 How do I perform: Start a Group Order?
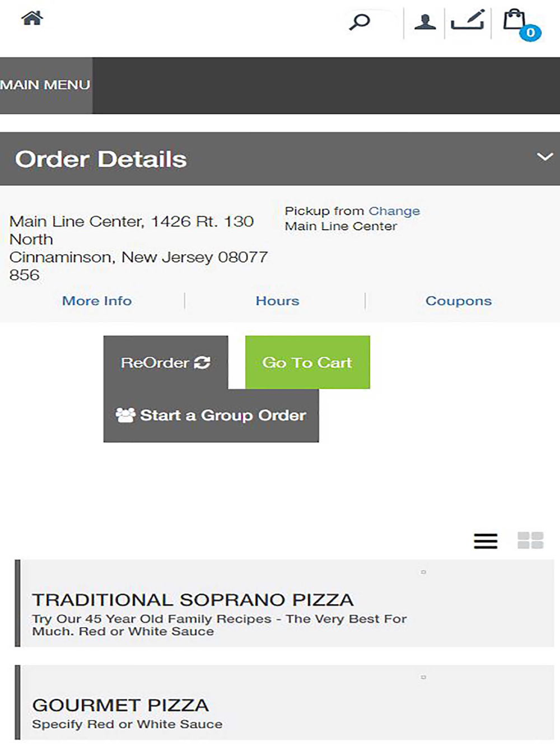click(211, 415)
